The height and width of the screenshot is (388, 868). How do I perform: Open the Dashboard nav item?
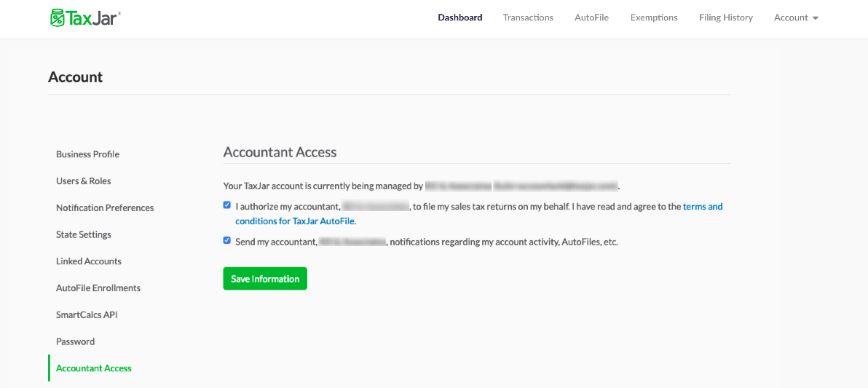click(x=460, y=17)
